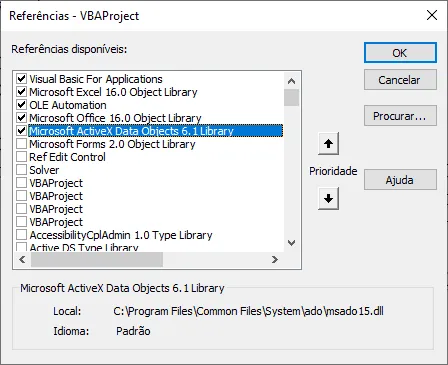Uncheck OLE Automation reference
The width and height of the screenshot is (448, 365).
click(x=21, y=105)
